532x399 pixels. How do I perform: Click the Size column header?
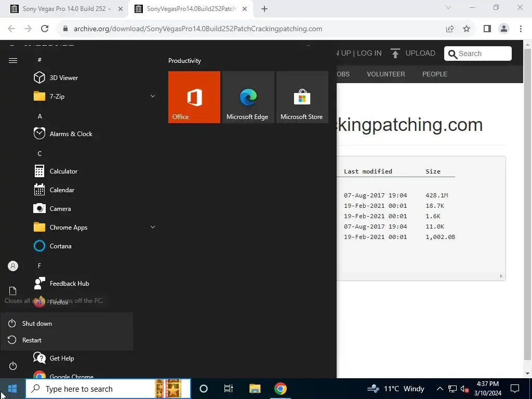pos(433,171)
